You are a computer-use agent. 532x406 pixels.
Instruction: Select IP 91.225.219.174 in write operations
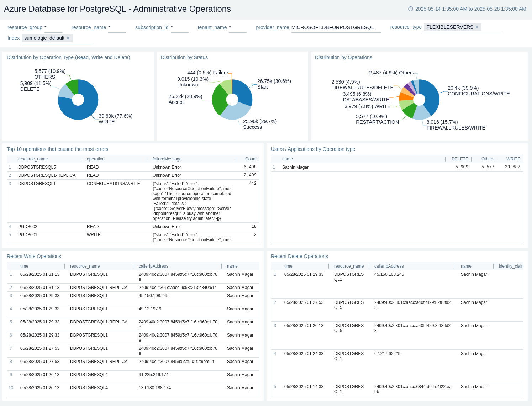coord(154,375)
